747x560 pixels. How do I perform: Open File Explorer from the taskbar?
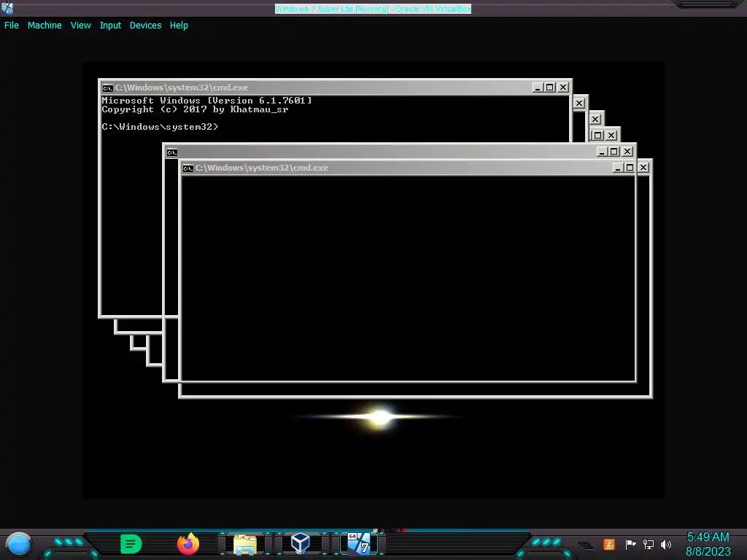click(245, 544)
